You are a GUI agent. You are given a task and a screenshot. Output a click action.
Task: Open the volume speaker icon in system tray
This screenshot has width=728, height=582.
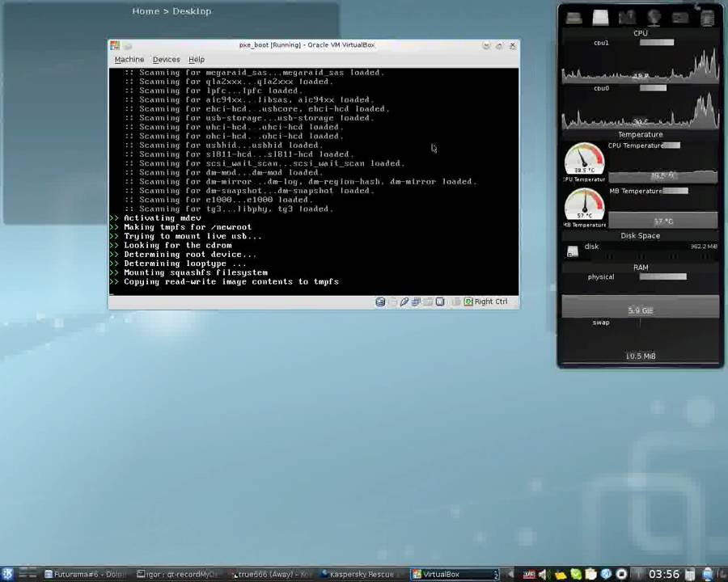coord(544,575)
